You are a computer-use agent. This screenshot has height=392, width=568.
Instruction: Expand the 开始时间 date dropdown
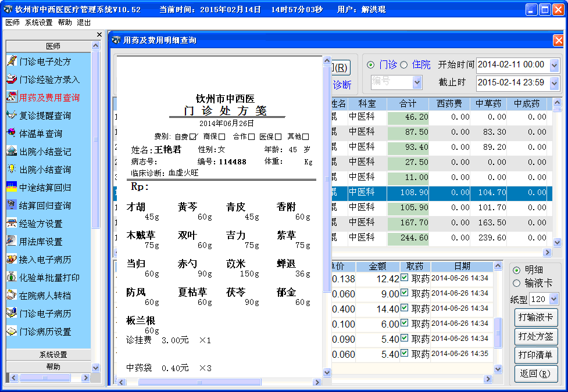point(554,65)
